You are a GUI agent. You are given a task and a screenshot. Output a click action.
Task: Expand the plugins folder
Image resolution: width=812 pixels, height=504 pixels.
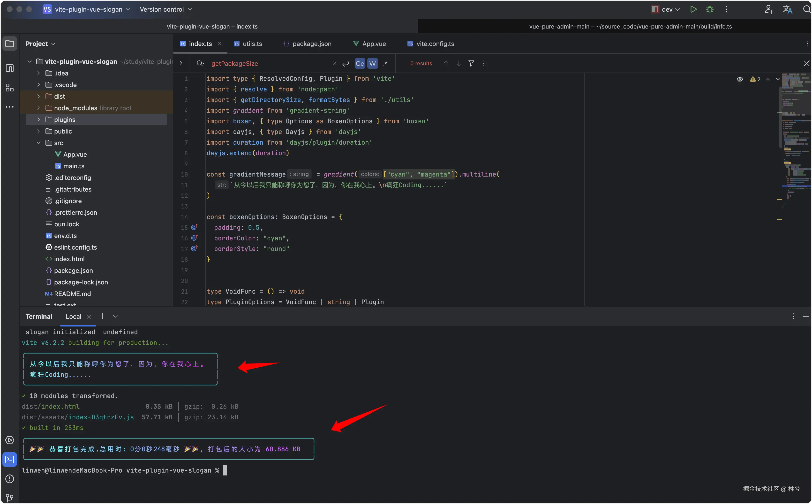click(38, 120)
